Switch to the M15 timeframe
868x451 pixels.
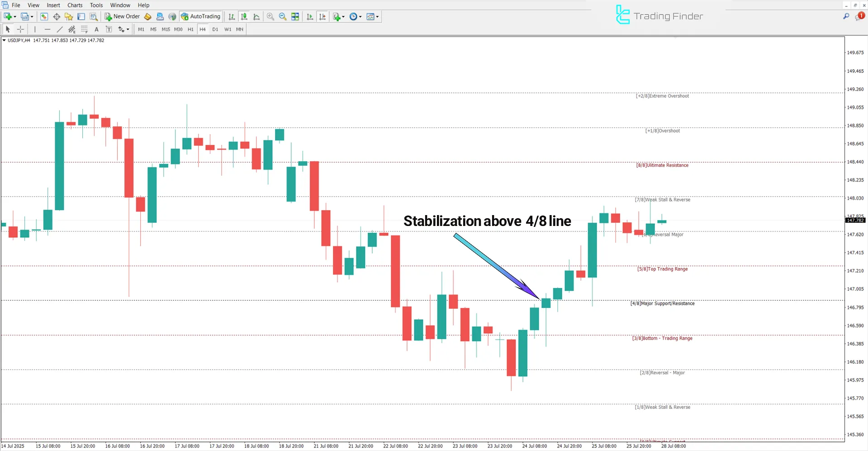tap(166, 29)
